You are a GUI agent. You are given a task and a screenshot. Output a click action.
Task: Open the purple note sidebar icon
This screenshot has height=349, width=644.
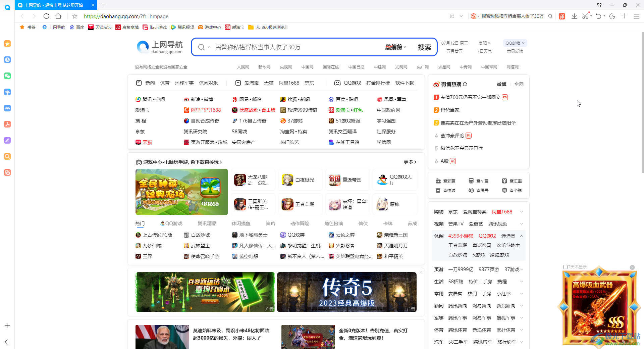7,140
